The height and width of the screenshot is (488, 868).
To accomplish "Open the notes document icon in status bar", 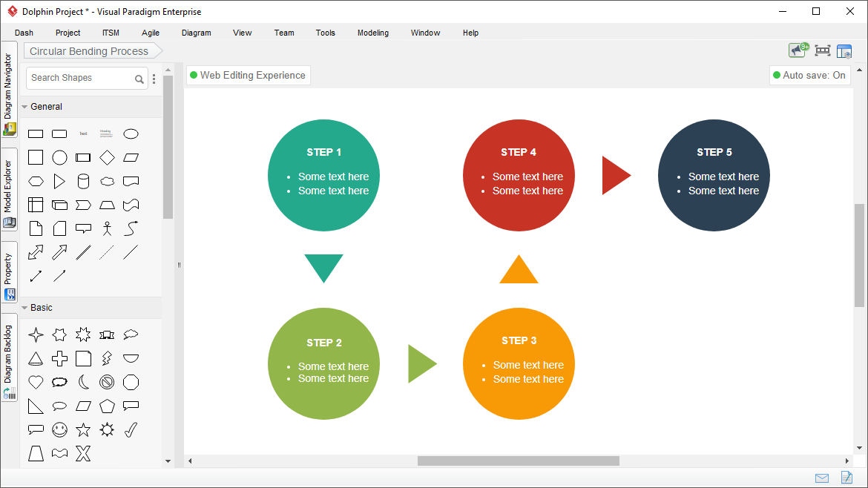I will 846,477.
